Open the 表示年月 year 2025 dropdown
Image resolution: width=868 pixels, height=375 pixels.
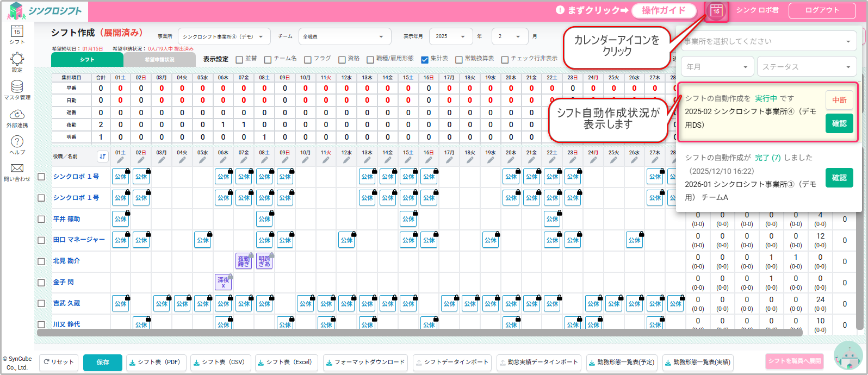(450, 36)
